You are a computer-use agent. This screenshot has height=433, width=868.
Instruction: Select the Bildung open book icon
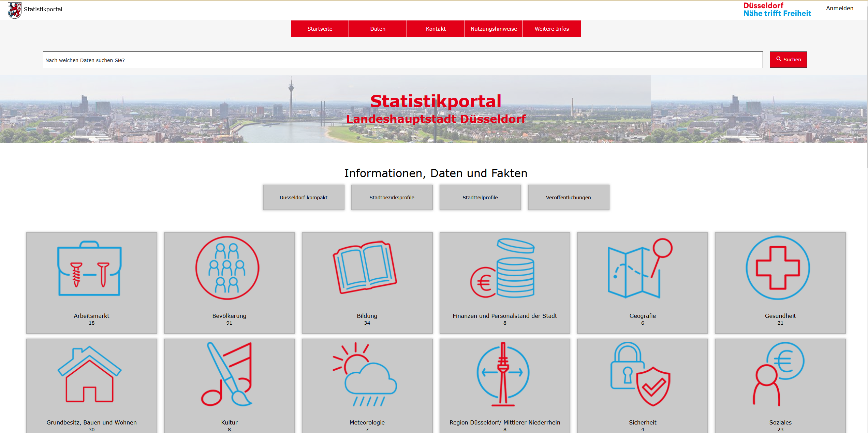point(365,268)
